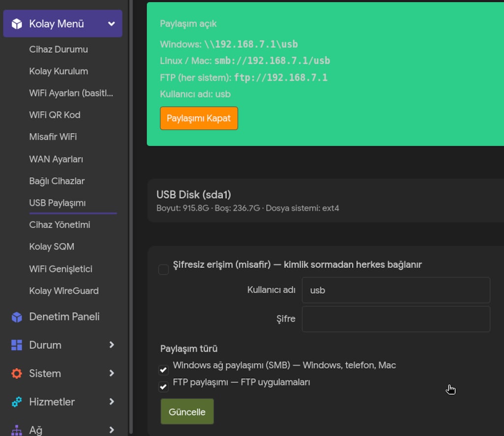Uncheck Windows ağ paylaşımı (SMB) checkbox
The height and width of the screenshot is (436, 504).
click(163, 369)
